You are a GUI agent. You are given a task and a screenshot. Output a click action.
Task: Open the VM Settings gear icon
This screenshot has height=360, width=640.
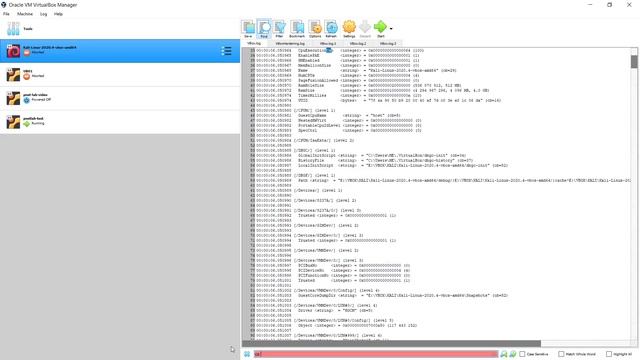tap(349, 27)
